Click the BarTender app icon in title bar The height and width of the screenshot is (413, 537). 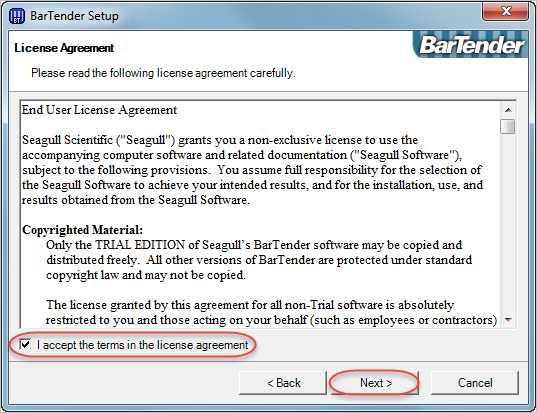(x=17, y=16)
